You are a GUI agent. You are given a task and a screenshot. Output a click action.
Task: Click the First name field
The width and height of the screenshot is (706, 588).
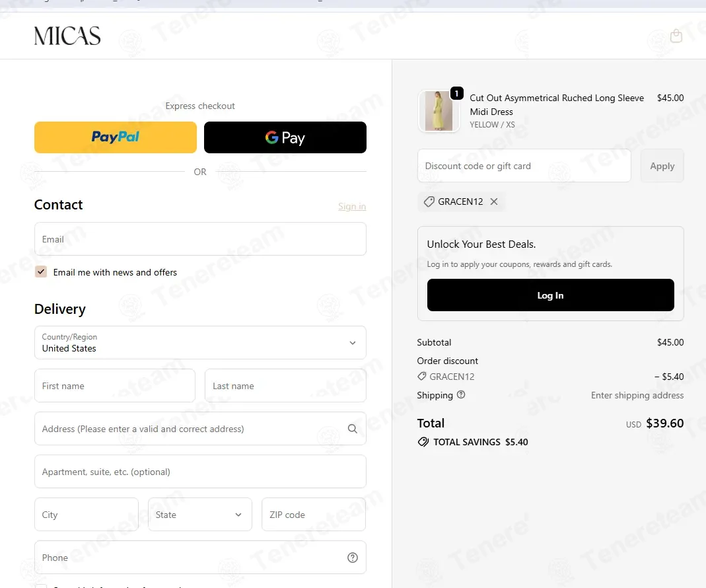(x=115, y=386)
